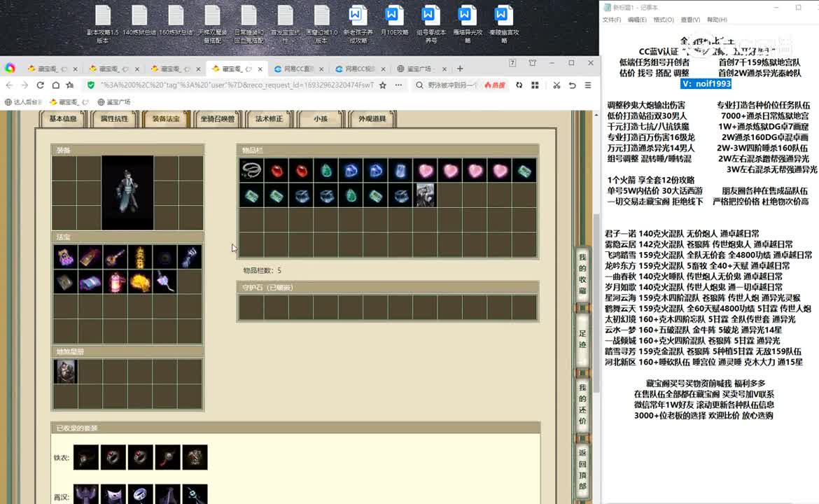Click the bookmarks star beside home icon
This screenshot has width=819, height=504.
tap(70, 85)
